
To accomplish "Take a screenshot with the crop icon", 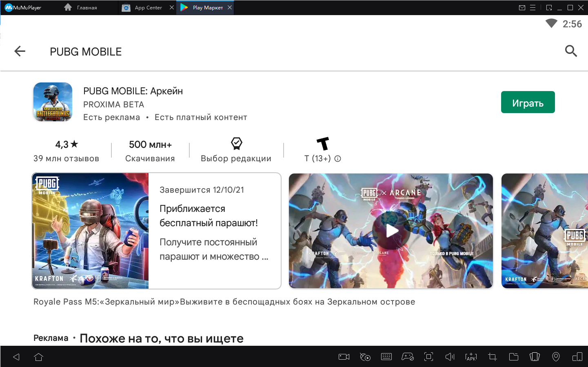I will (x=493, y=357).
